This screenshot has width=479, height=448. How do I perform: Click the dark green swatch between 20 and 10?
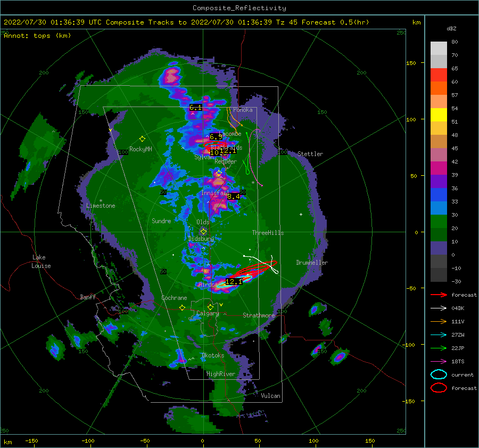(x=439, y=234)
